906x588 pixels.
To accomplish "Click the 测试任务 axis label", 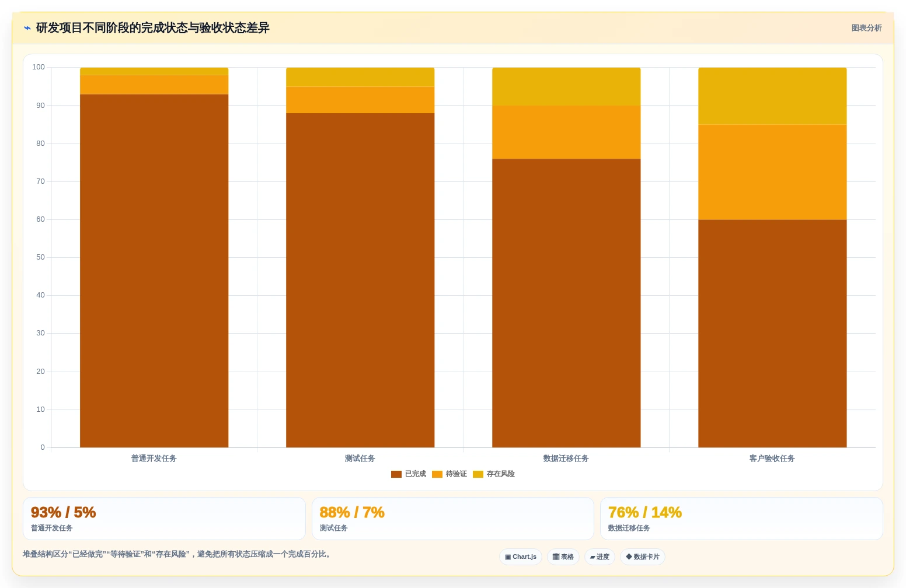I will [x=360, y=459].
